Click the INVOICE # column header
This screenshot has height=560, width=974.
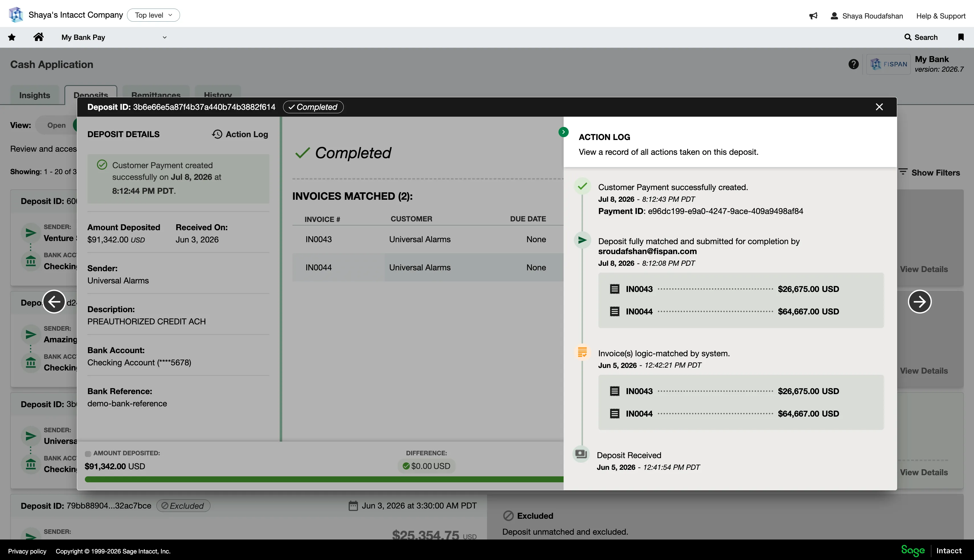pyautogui.click(x=322, y=219)
